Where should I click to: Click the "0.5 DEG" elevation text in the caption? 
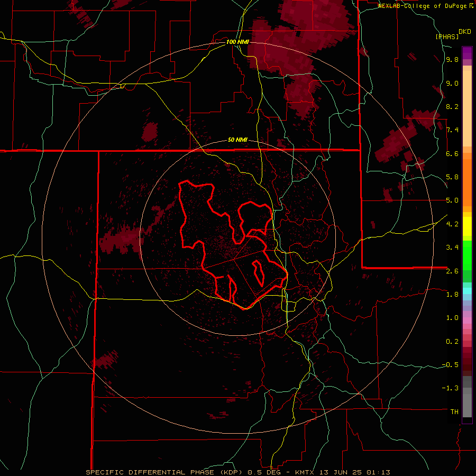tap(265, 472)
